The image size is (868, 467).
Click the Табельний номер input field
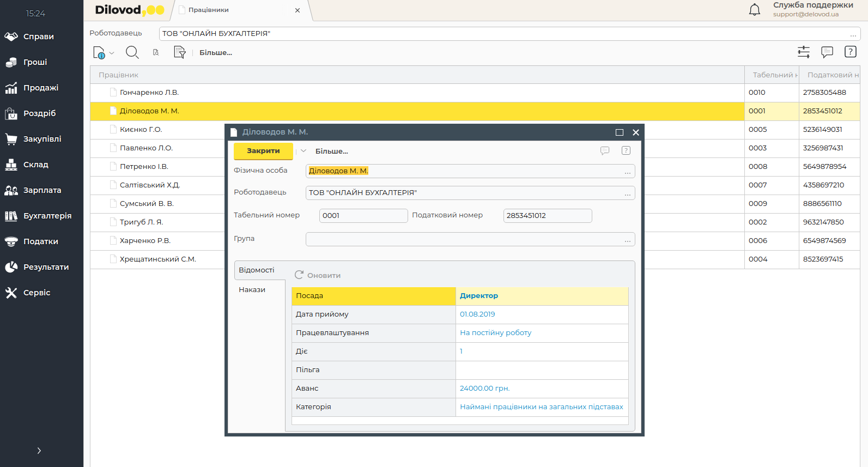(x=363, y=216)
